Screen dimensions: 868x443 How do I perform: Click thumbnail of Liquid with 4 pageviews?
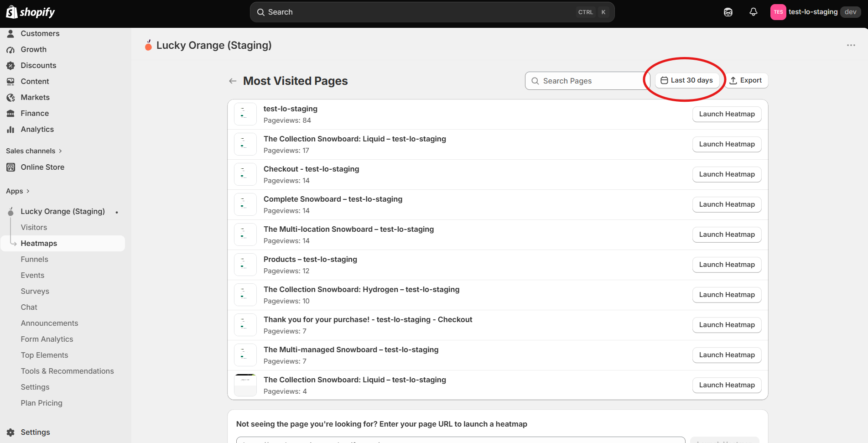(x=245, y=385)
